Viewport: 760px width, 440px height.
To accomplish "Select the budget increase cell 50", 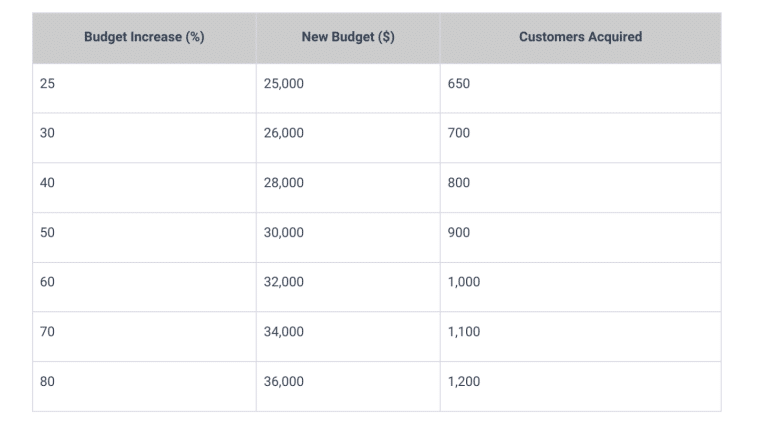I will coord(144,237).
